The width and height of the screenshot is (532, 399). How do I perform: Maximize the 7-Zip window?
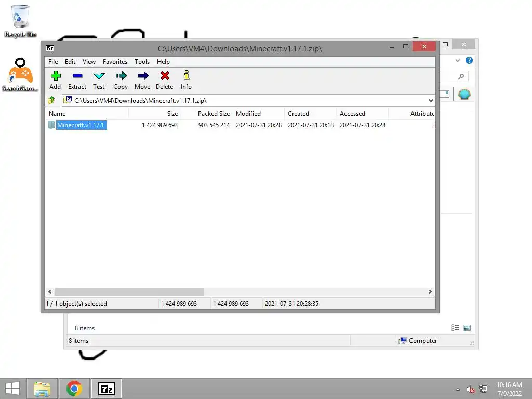click(x=405, y=47)
